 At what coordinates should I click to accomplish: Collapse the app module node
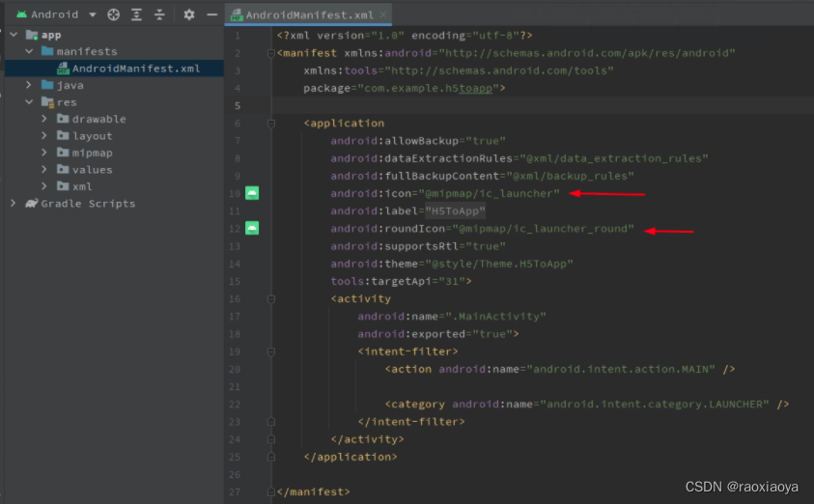(14, 35)
